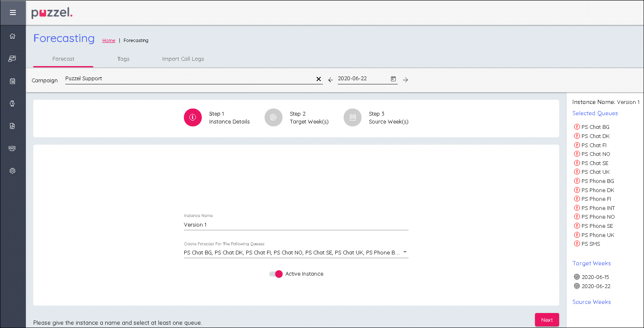
Task: Click the Next button
Action: coord(547,320)
